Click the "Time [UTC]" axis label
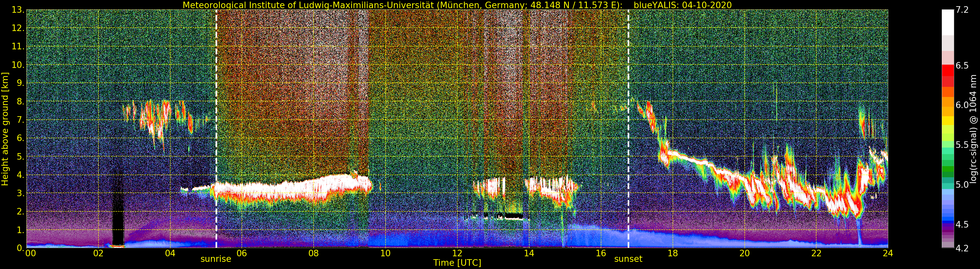This screenshot has width=980, height=269. (457, 263)
